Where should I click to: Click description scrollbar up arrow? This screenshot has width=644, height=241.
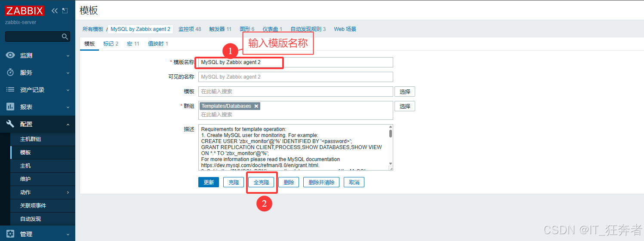[x=391, y=127]
